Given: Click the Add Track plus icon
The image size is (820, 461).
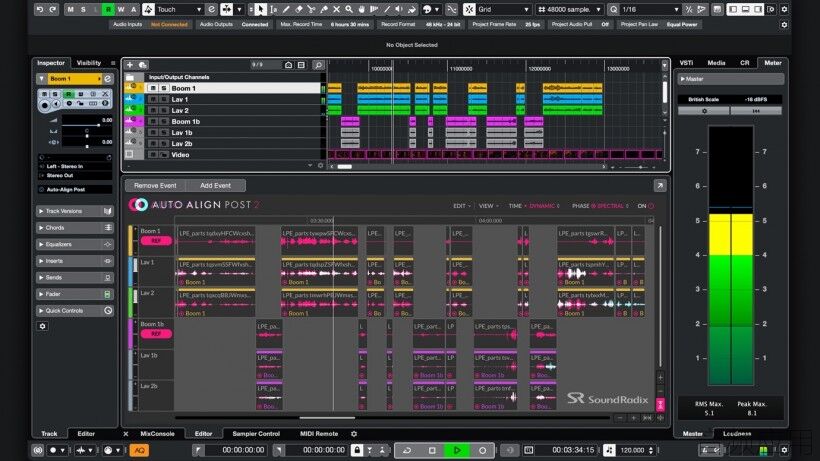Looking at the screenshot, I should coord(130,65).
